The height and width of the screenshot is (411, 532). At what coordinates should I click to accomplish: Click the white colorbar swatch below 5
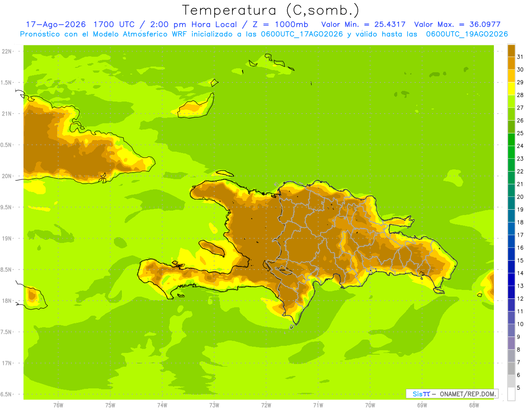tap(511, 394)
